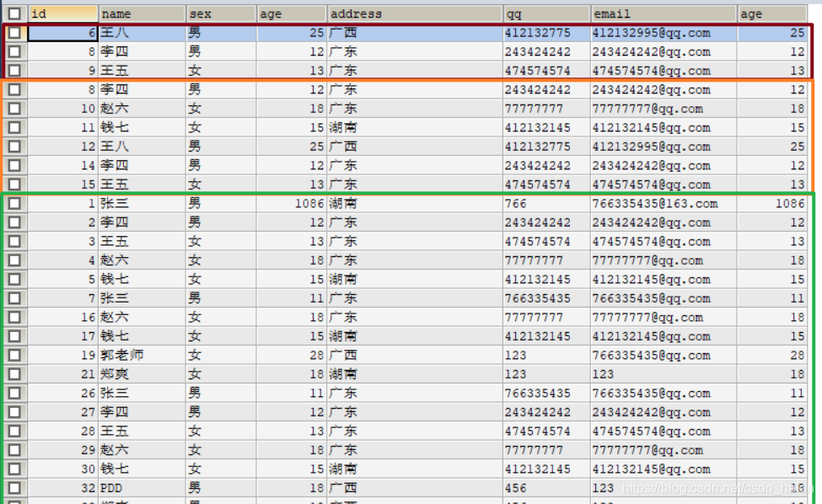The width and height of the screenshot is (822, 504).
Task: Toggle the checkbox for row id 17
Action: click(14, 335)
